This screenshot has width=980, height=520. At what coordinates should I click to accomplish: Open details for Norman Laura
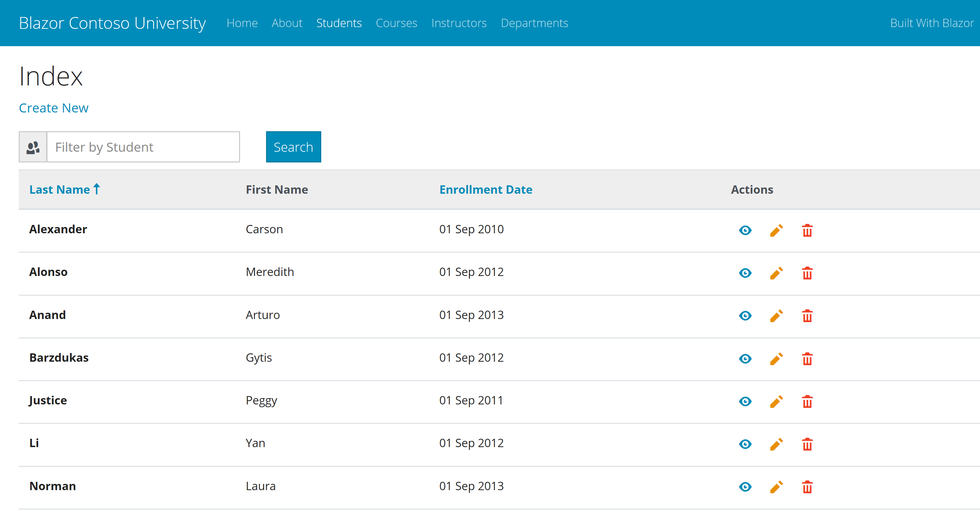(745, 487)
